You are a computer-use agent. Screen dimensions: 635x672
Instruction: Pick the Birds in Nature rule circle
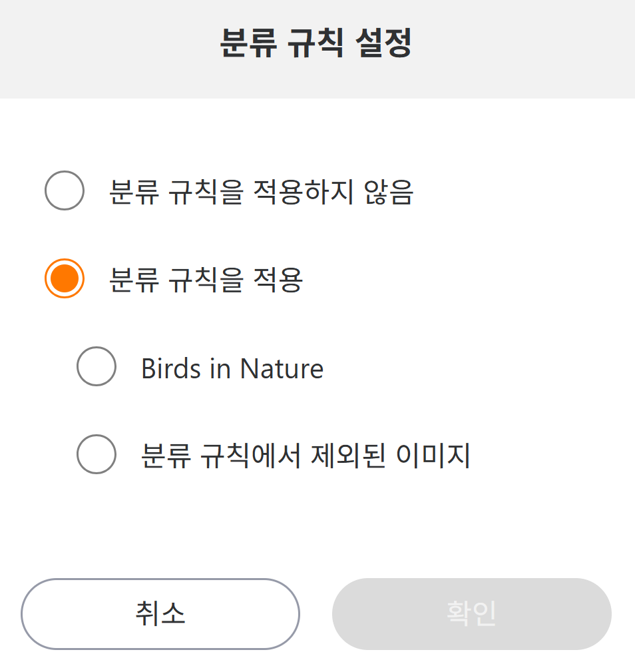pos(97,366)
